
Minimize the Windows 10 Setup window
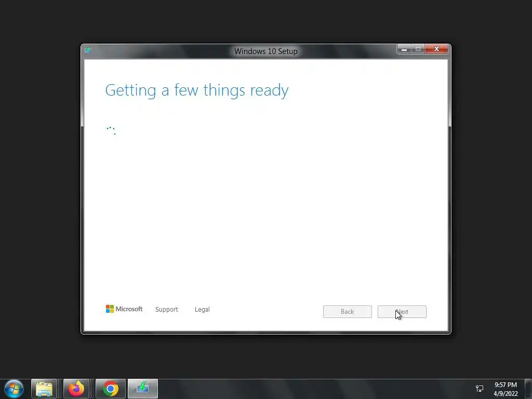click(x=404, y=49)
